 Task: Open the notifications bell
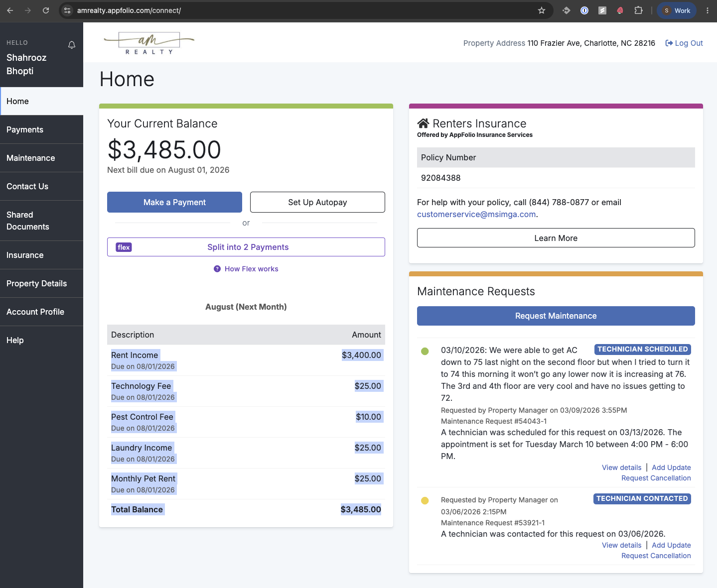[72, 45]
